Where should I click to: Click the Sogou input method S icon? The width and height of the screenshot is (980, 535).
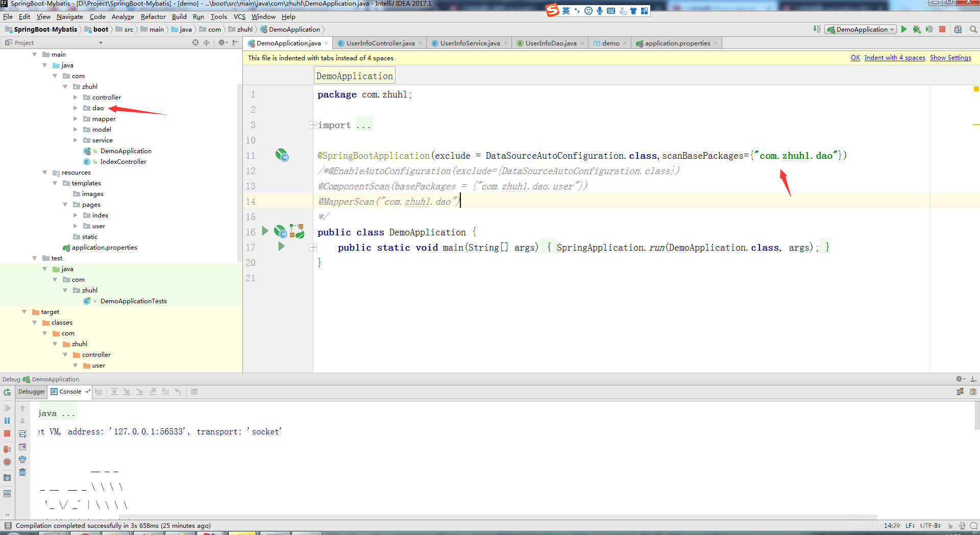pos(552,10)
